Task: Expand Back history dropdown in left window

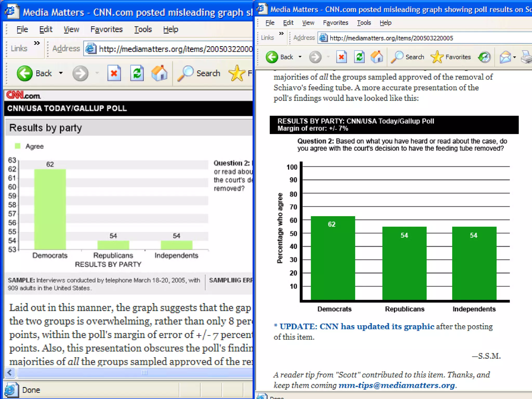Action: click(x=61, y=73)
